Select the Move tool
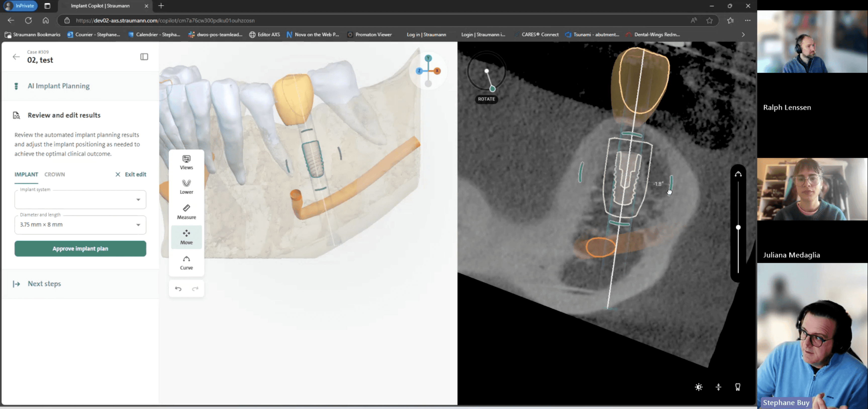This screenshot has height=409, width=868. point(186,237)
